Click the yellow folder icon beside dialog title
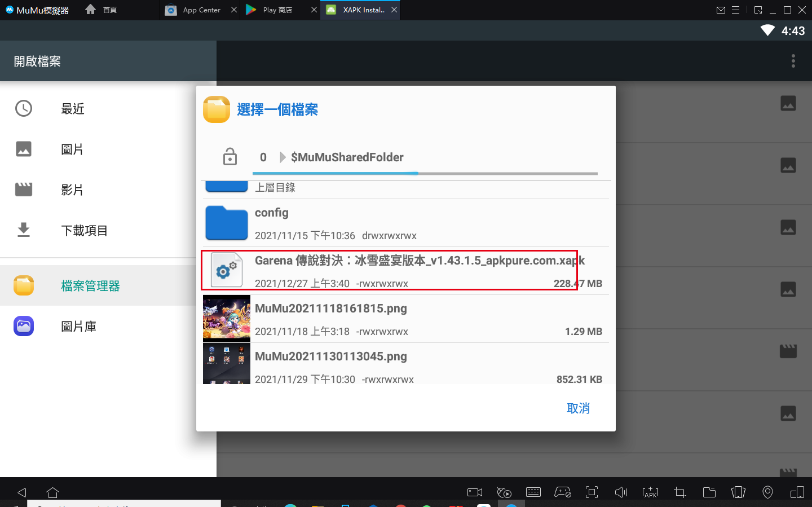The image size is (812, 507). [x=217, y=109]
